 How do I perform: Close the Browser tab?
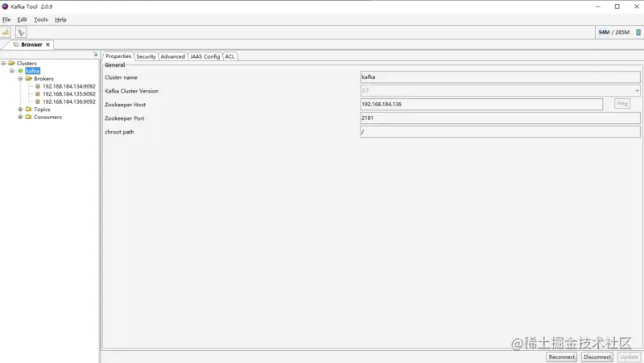pos(47,44)
